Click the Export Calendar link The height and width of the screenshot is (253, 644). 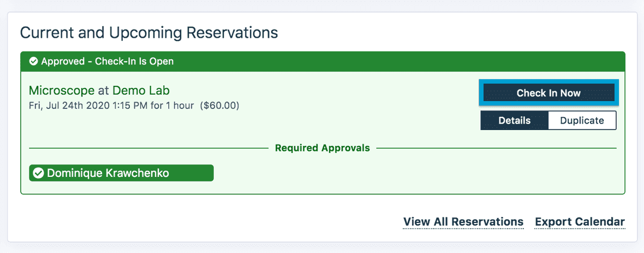(580, 222)
